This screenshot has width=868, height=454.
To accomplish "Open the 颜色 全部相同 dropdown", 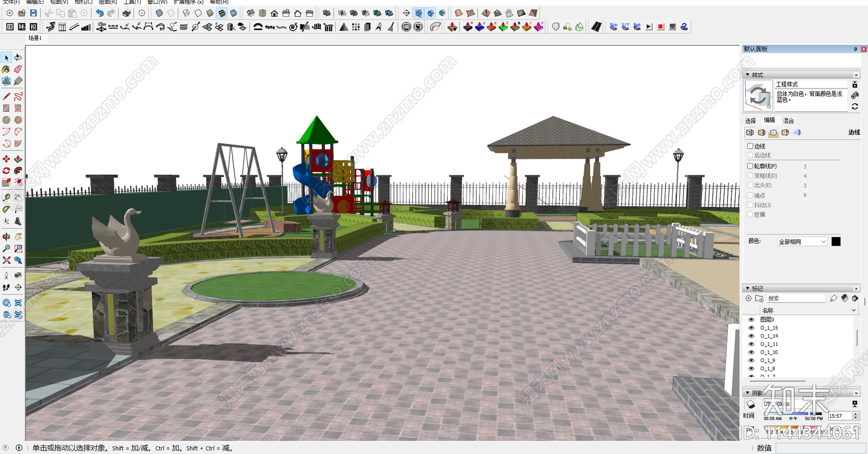I will (802, 242).
